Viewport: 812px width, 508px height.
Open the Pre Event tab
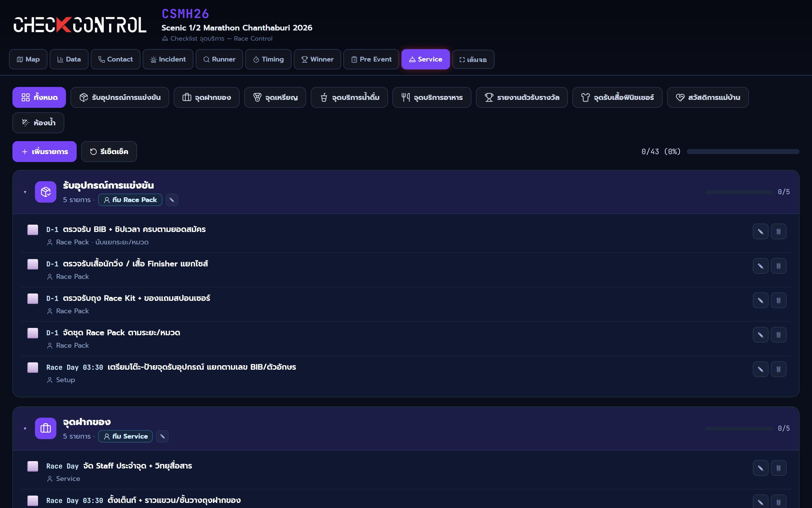tap(371, 60)
